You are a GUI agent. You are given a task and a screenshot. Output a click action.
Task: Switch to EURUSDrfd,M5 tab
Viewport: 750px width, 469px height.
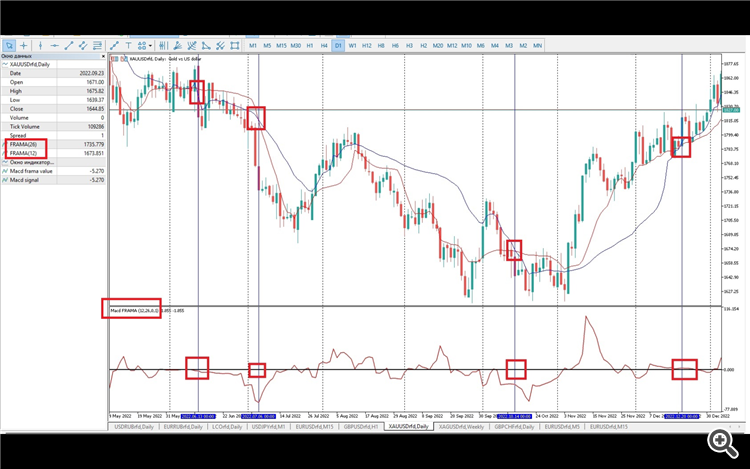[562, 426]
